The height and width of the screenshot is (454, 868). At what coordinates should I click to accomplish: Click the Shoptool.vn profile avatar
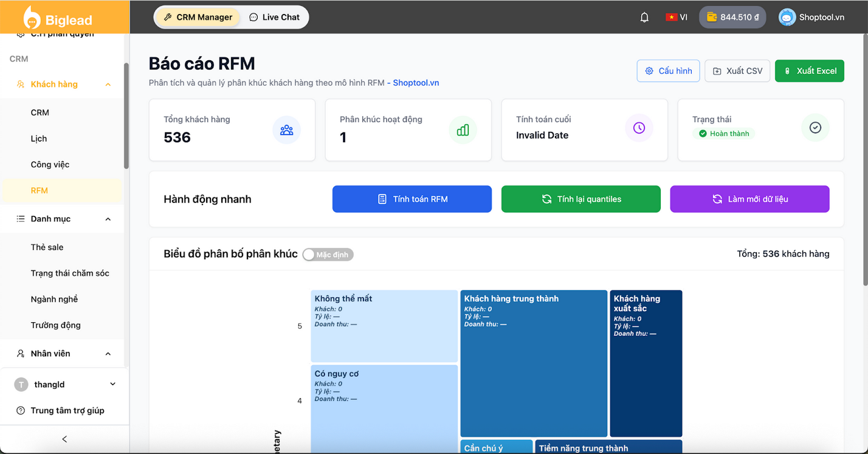(787, 17)
